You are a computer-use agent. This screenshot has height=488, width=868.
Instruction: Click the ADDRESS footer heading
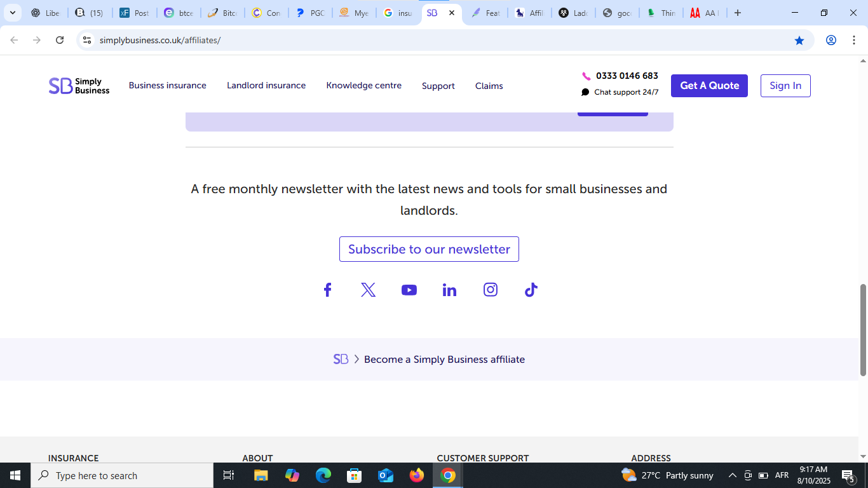tap(651, 458)
